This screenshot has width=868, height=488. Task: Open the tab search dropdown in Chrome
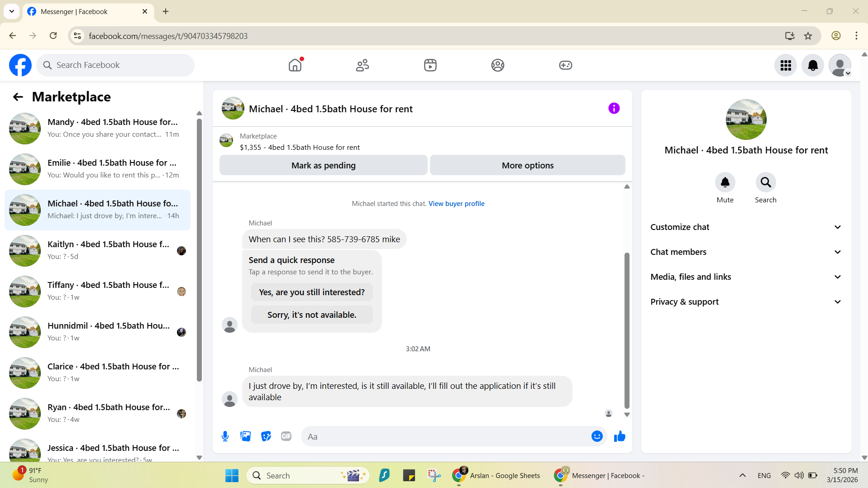pos(12,11)
